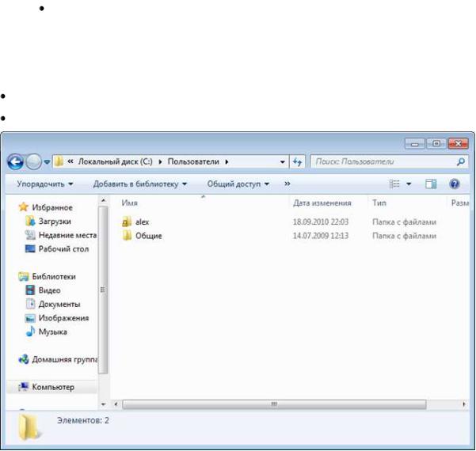
Task: Open Help with the blue question icon
Action: point(454,184)
